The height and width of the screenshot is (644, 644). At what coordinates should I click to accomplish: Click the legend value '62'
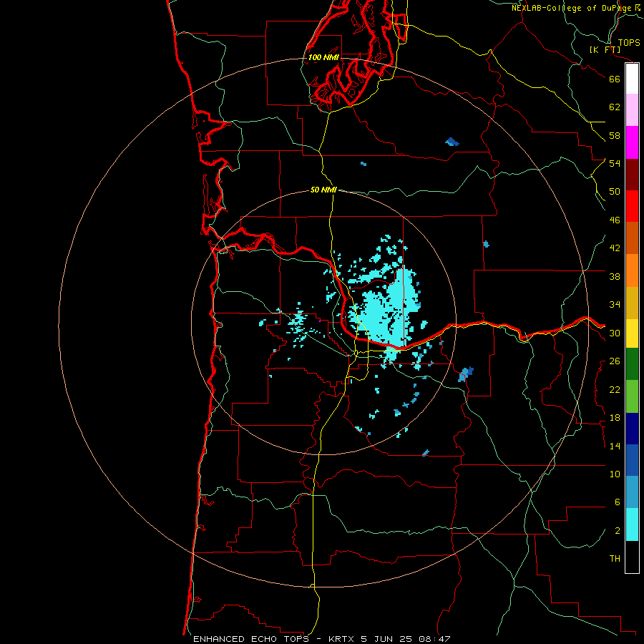(x=615, y=107)
